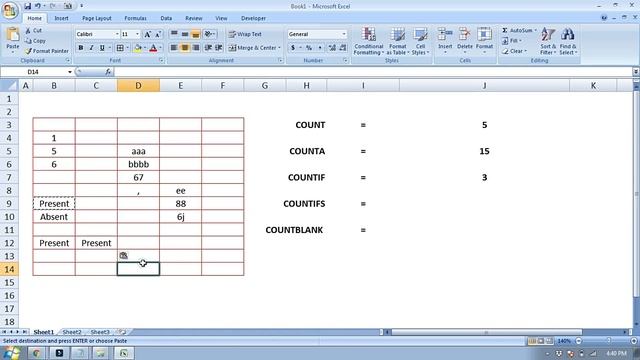Open the Cells Format menu
Image resolution: width=640 pixels, height=360 pixels.
click(484, 40)
